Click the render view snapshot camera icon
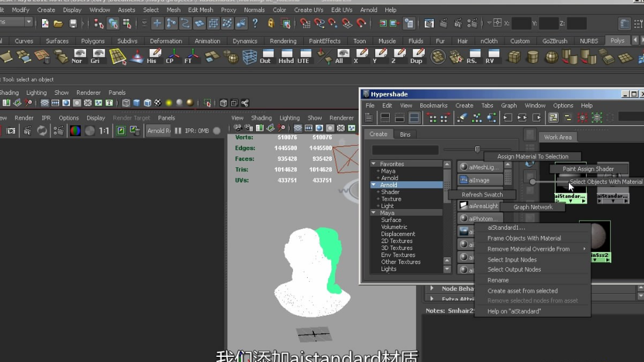The height and width of the screenshot is (362, 644). [11, 130]
